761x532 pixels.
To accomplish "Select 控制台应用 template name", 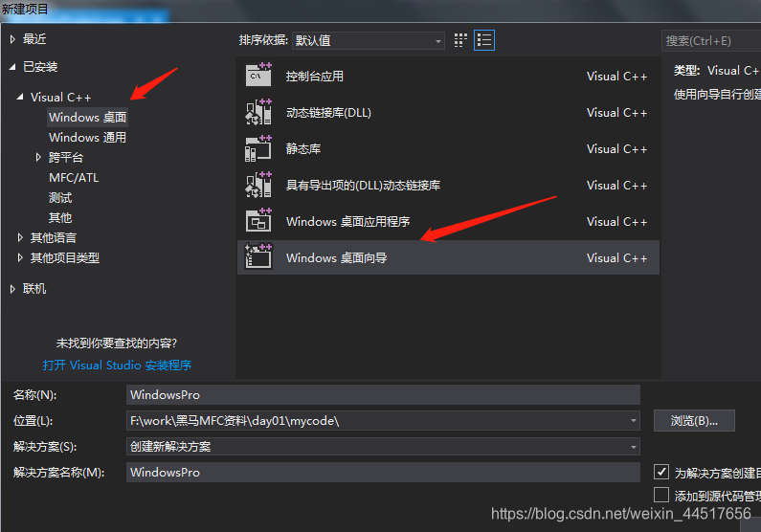I will point(315,77).
